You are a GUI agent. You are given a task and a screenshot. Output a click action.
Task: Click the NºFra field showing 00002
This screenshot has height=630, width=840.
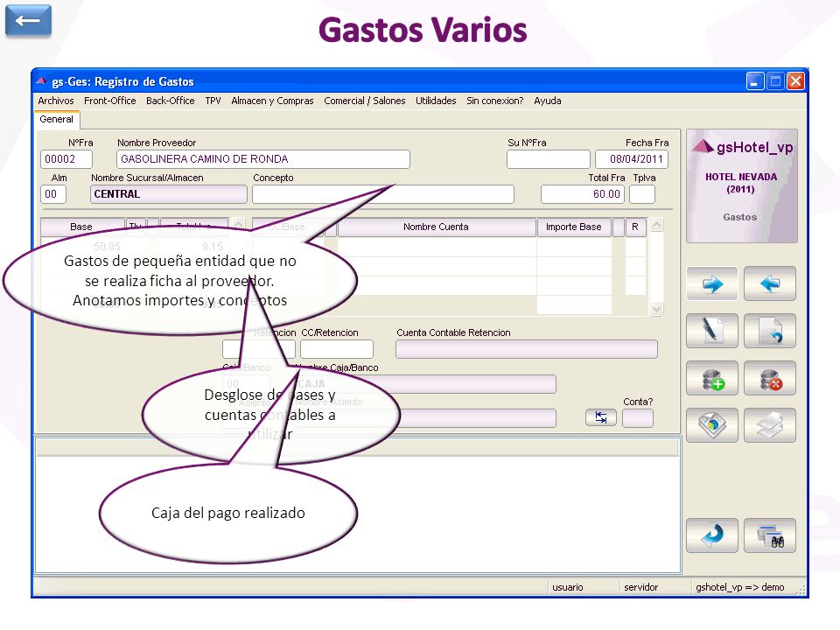coord(66,159)
